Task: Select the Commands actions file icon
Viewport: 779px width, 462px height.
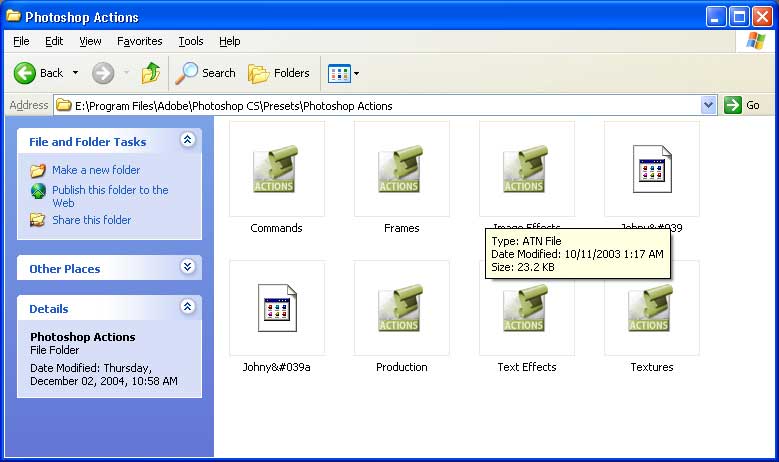Action: pos(277,169)
